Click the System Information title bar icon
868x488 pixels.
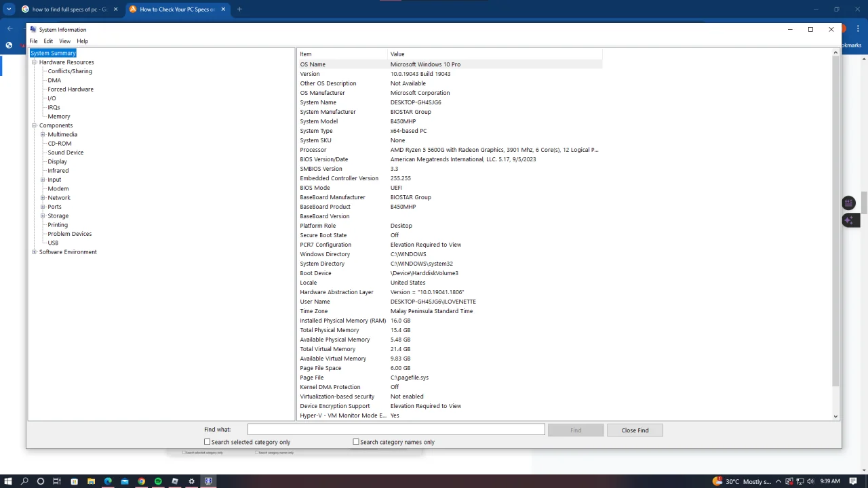pos(33,29)
